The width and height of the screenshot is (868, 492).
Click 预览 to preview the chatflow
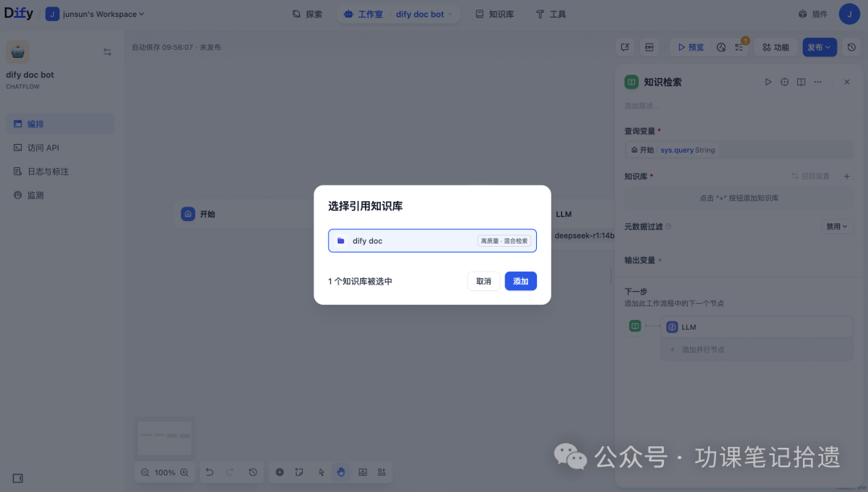691,47
